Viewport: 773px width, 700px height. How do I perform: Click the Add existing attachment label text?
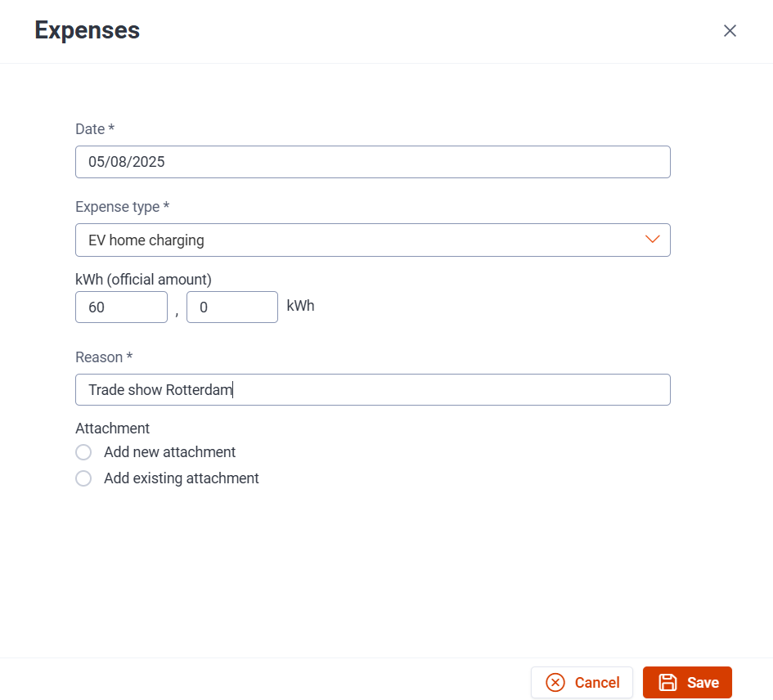tap(181, 478)
